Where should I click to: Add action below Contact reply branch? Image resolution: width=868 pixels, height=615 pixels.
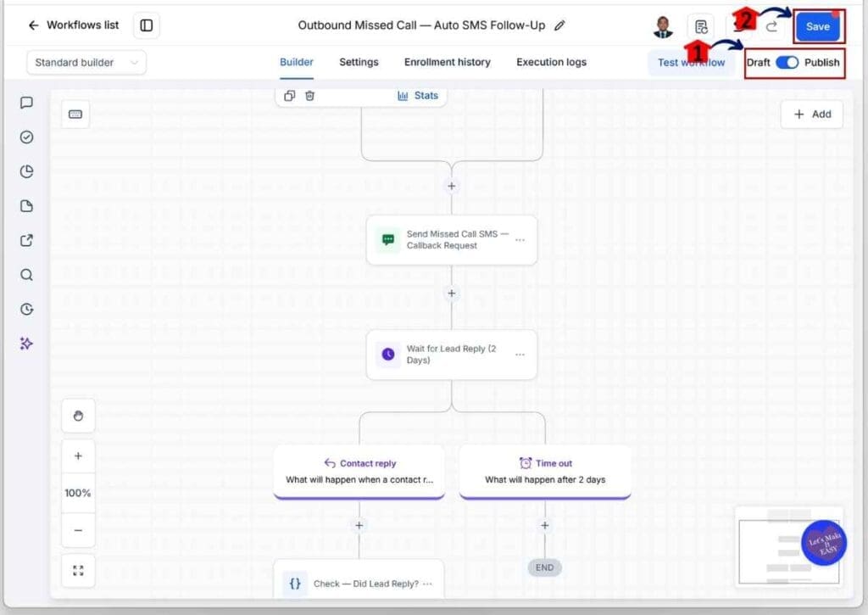click(359, 525)
